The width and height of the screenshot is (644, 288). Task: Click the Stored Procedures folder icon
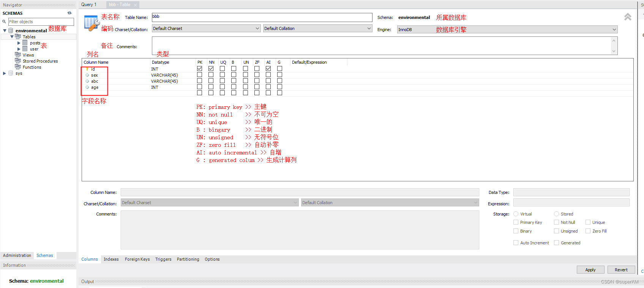click(x=18, y=61)
